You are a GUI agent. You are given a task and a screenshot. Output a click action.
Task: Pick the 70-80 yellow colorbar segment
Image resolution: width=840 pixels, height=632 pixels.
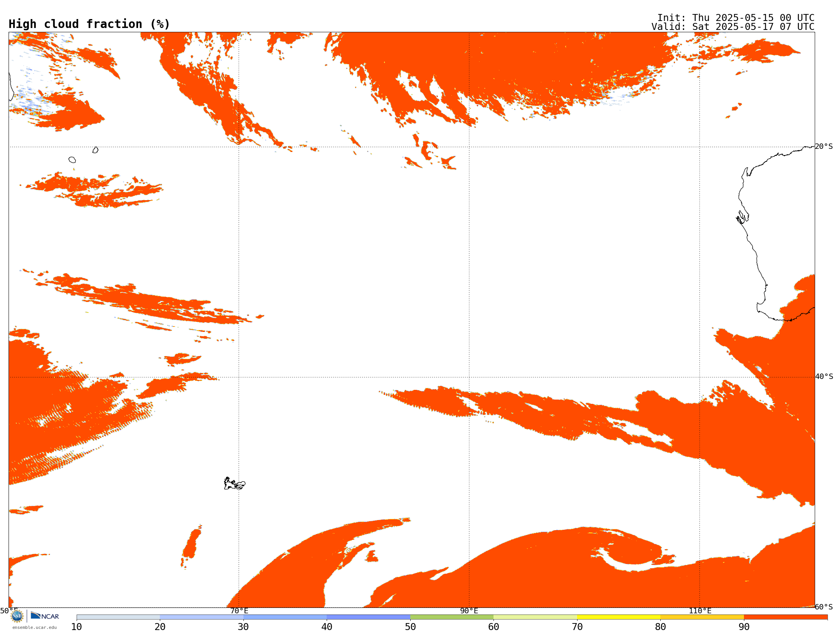[619, 617]
